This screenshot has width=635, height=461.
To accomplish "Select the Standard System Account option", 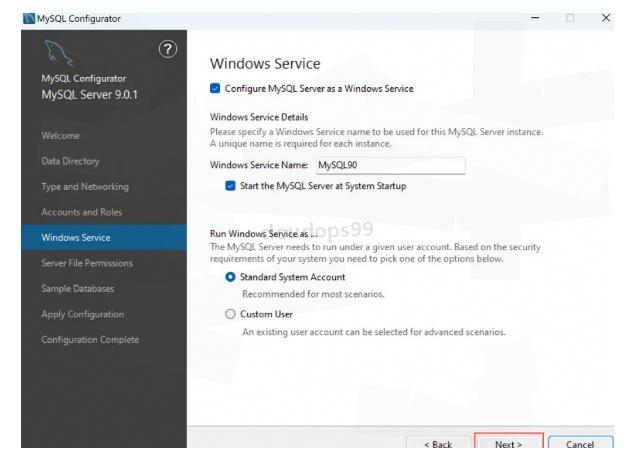I will 231,277.
